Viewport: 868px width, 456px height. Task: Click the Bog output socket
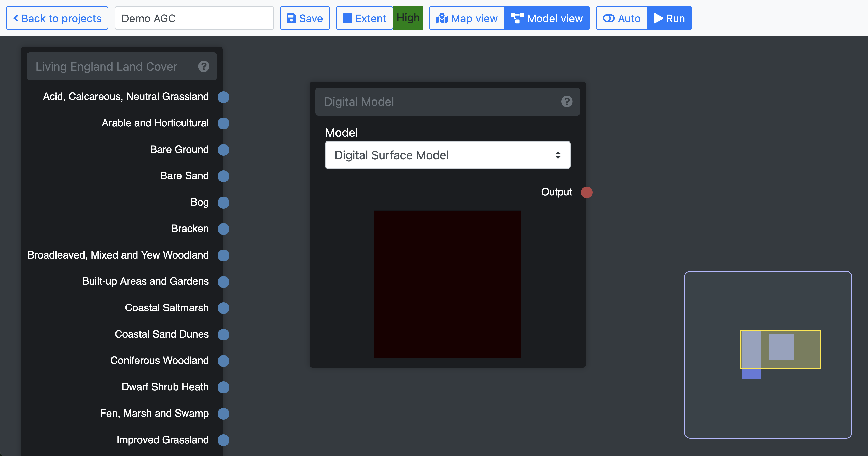223,202
